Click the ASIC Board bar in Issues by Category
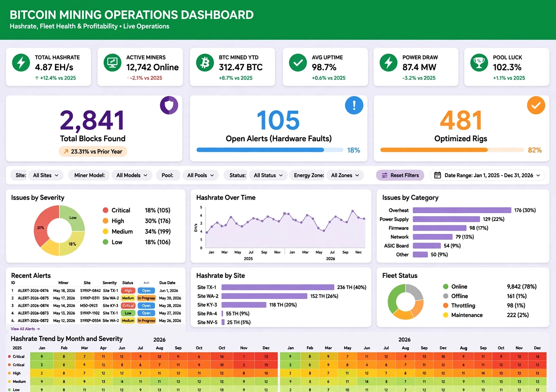Viewport: 556px width, 392px height. point(427,246)
